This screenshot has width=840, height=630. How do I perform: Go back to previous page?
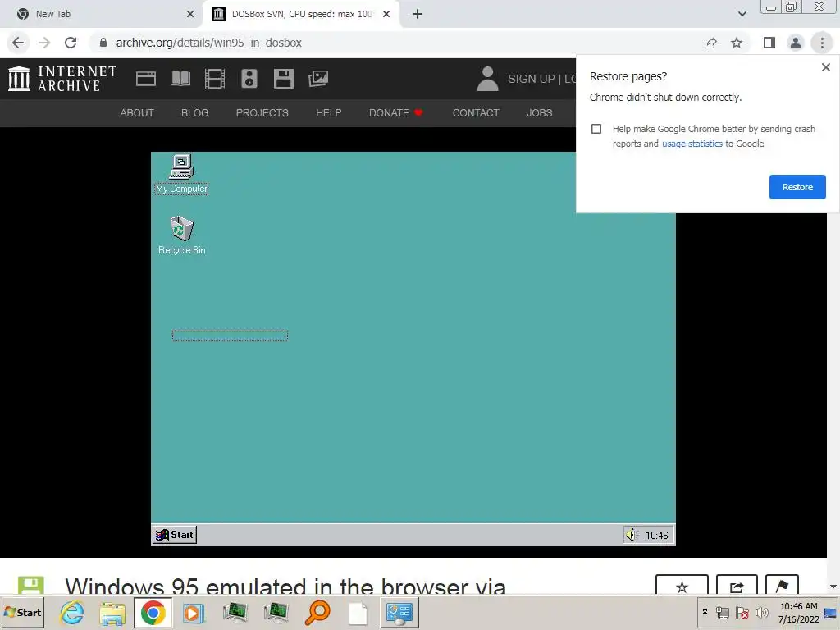tap(18, 43)
